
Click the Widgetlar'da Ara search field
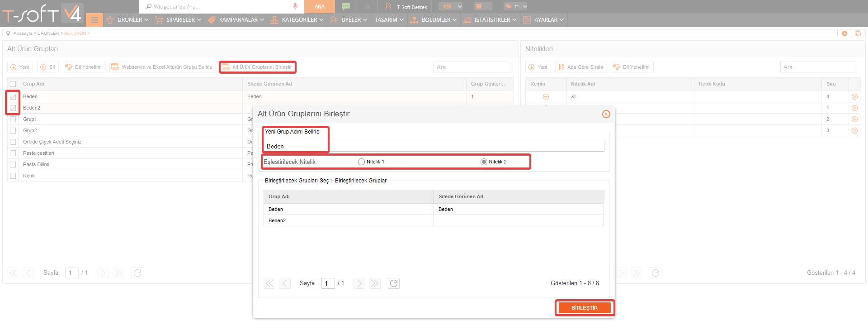217,6
